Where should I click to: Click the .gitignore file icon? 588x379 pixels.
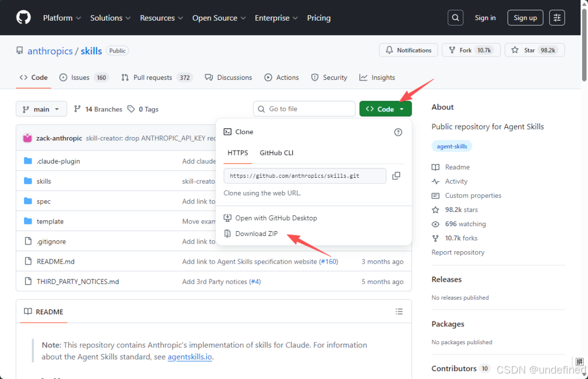pos(28,241)
